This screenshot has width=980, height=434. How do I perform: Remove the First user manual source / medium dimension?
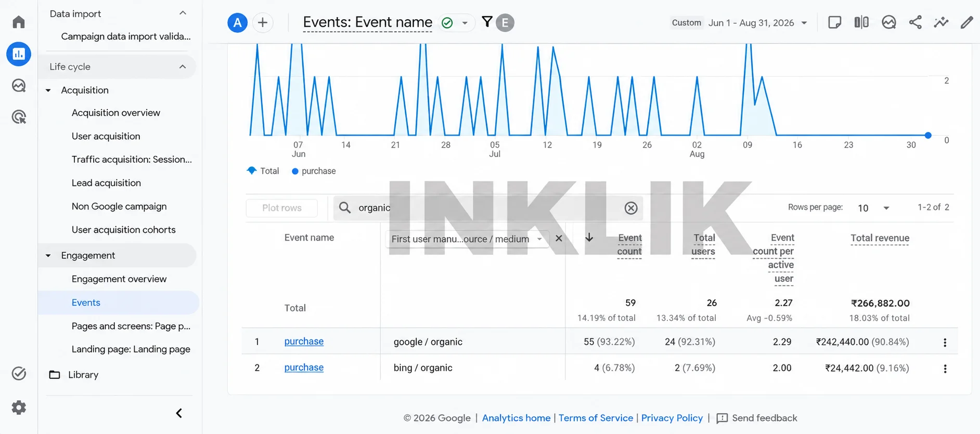pos(559,239)
